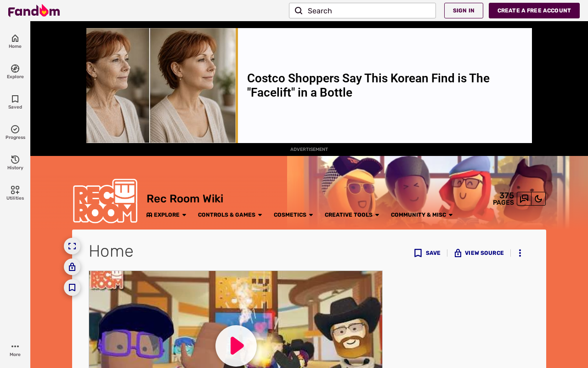Open Progress in the left sidebar

click(x=15, y=132)
